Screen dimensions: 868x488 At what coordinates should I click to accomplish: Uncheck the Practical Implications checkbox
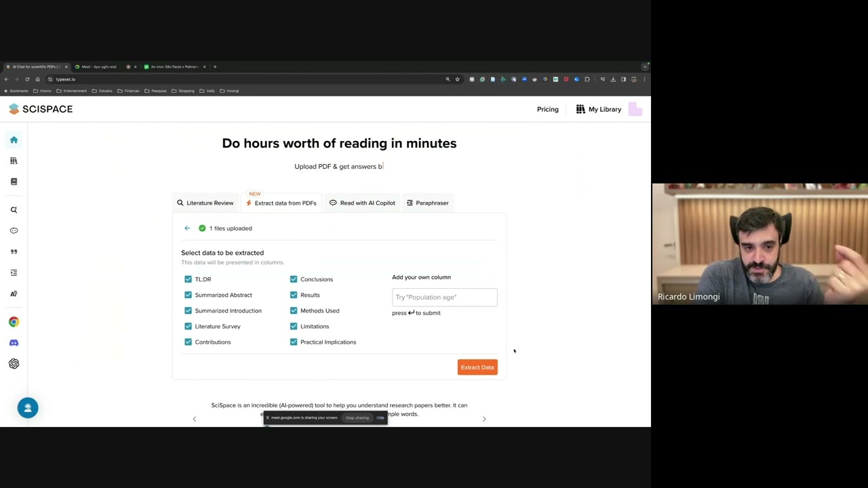[x=294, y=342]
